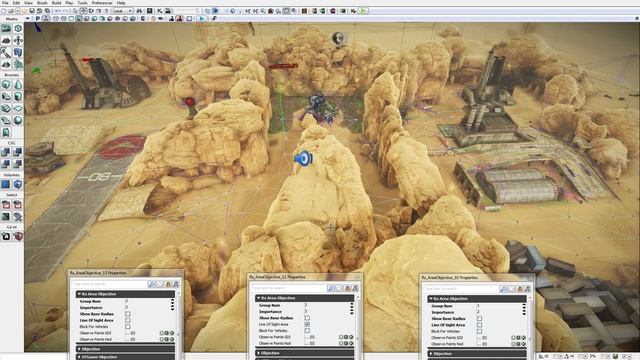Toggle Line Of Sight Area in Rx_AreaObjective_13 Properties

click(x=128, y=320)
